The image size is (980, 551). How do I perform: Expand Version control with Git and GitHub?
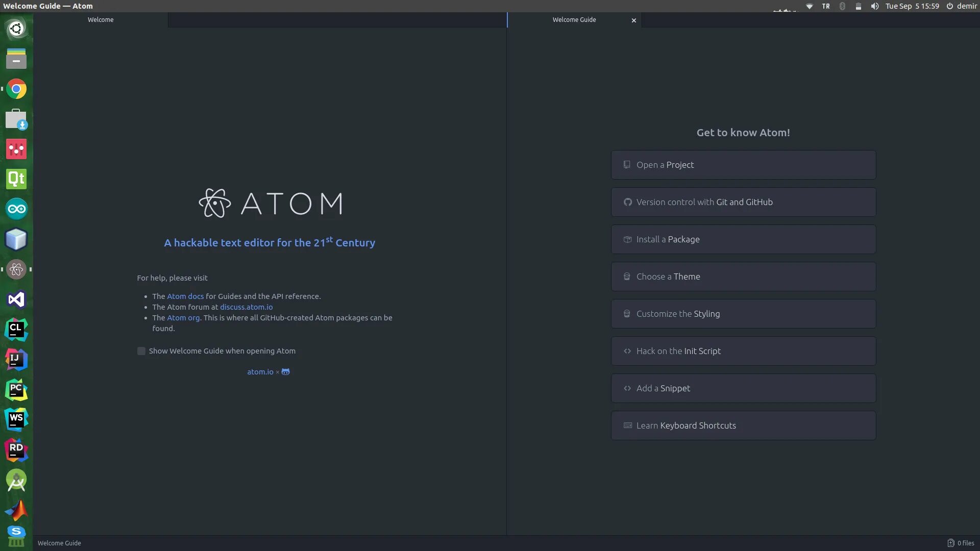click(x=743, y=202)
